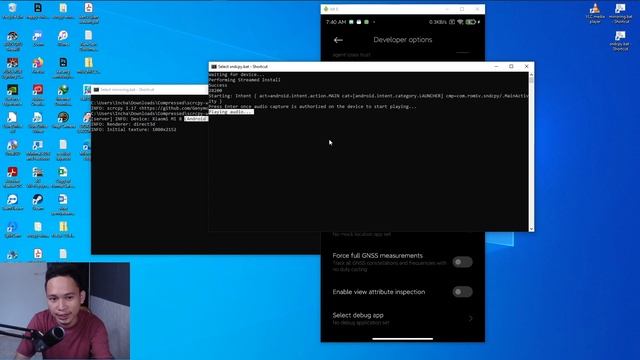The width and height of the screenshot is (640, 360).
Task: Click the 'Enable view attribute inspection' label
Action: click(x=379, y=292)
